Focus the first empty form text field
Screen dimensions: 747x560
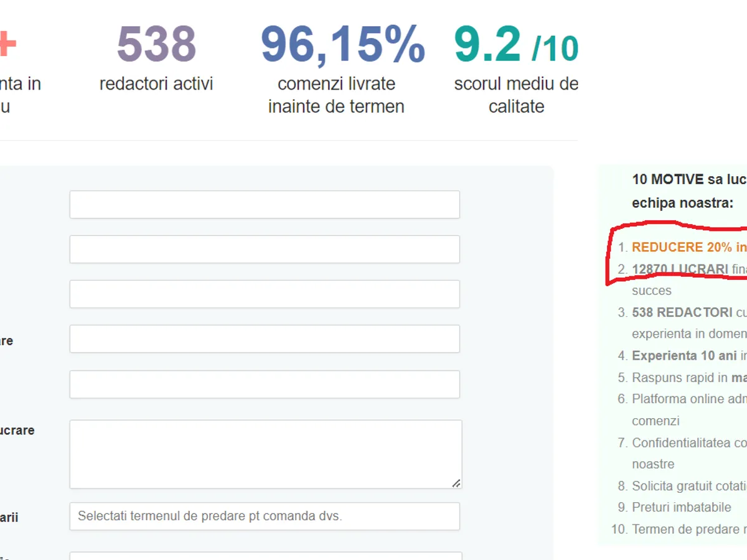tap(265, 205)
